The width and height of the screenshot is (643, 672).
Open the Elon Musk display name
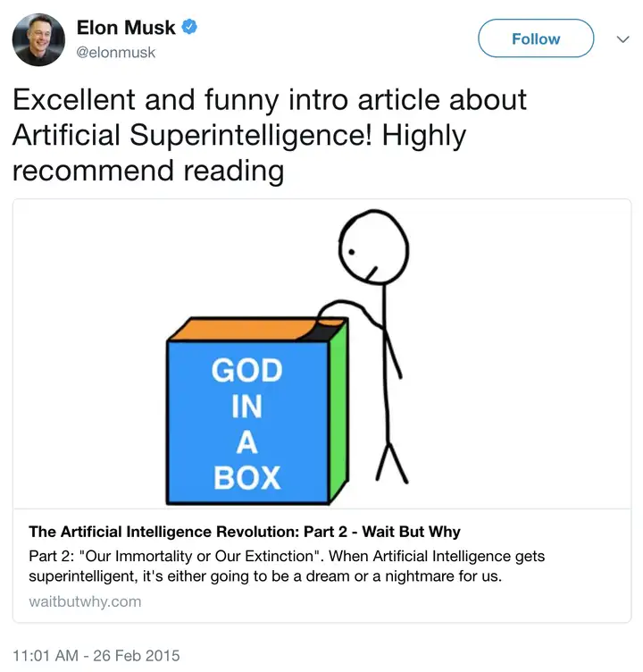click(126, 28)
